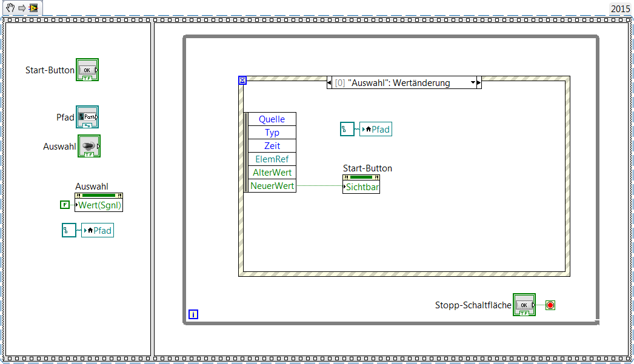Click the ElemRef event data node

[272, 159]
